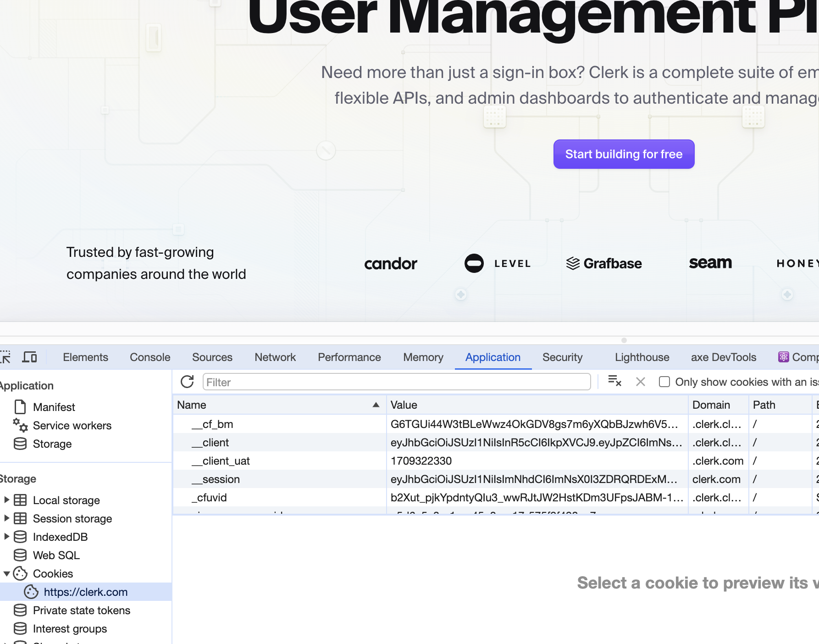The width and height of the screenshot is (819, 644).
Task: Click the clear all cookies icon
Action: pyautogui.click(x=614, y=382)
